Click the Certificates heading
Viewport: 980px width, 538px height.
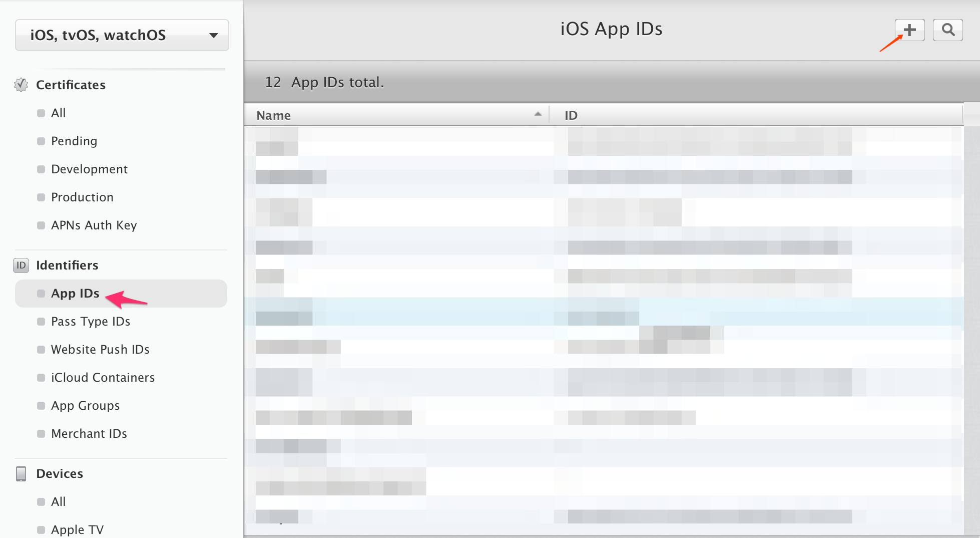[x=71, y=85]
